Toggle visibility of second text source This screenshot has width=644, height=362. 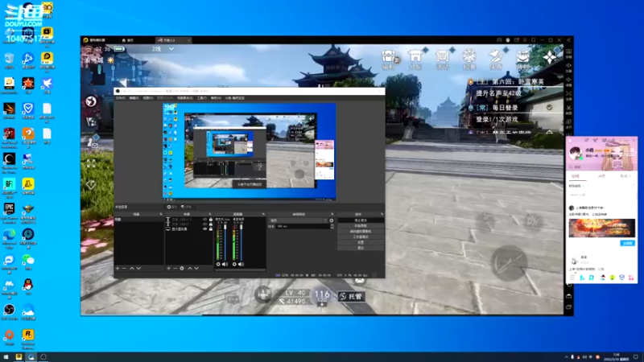point(205,224)
